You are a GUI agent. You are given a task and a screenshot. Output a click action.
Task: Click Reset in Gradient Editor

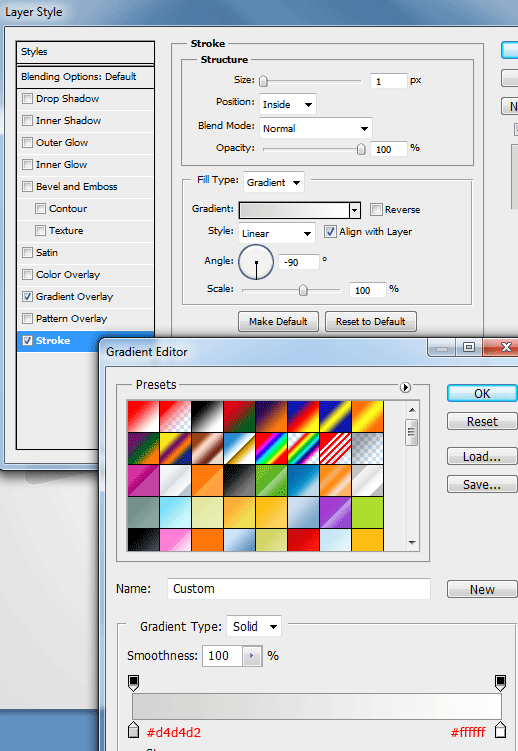(482, 421)
